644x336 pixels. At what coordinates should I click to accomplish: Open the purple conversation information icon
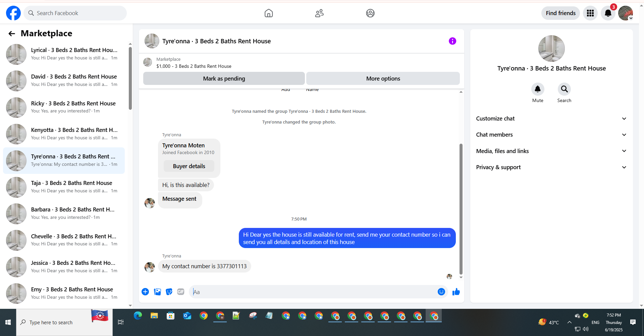pyautogui.click(x=452, y=41)
